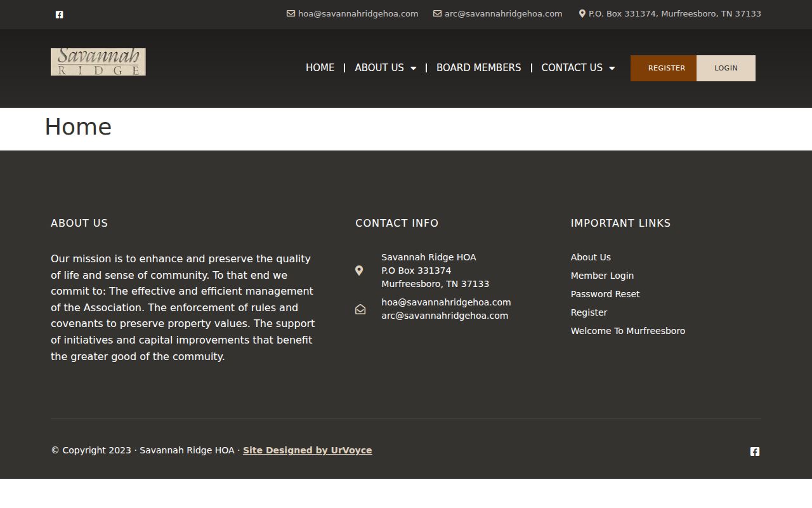Viewport: 812px width, 508px height.
Task: Open About Us under Important Links
Action: (591, 257)
